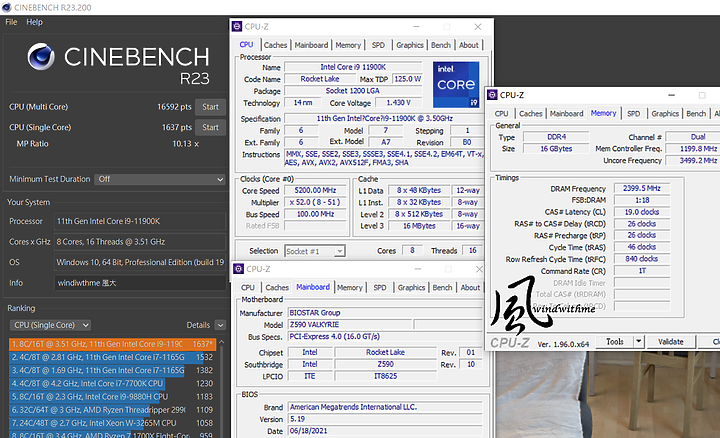Screen dimensions: 720x438
Task: Expand the ranking Details dropdown
Action: click(x=220, y=325)
